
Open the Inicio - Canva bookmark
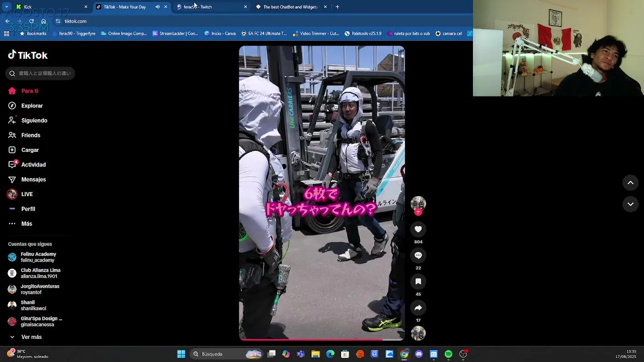220,34
